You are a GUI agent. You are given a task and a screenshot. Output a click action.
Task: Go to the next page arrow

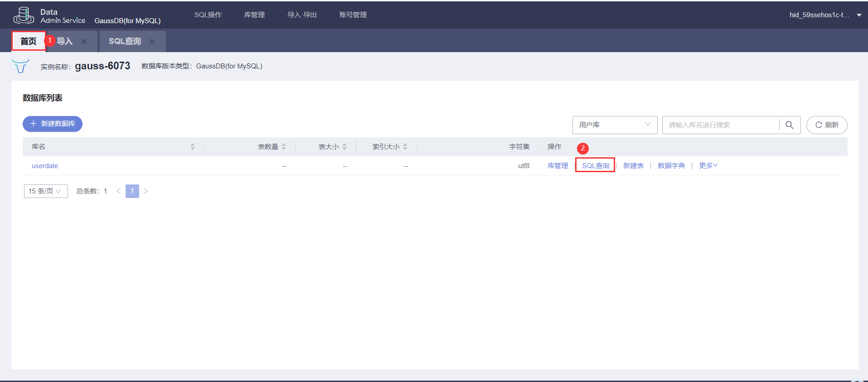[x=146, y=191]
